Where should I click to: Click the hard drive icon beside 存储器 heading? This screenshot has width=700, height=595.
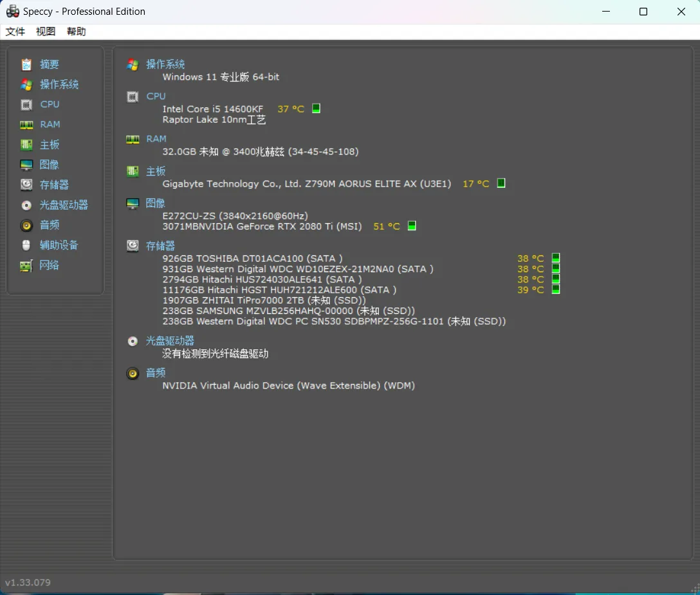(x=133, y=246)
